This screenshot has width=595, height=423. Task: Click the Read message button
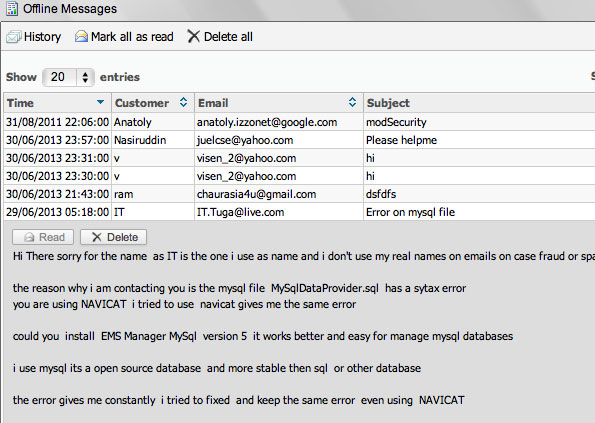(43, 237)
